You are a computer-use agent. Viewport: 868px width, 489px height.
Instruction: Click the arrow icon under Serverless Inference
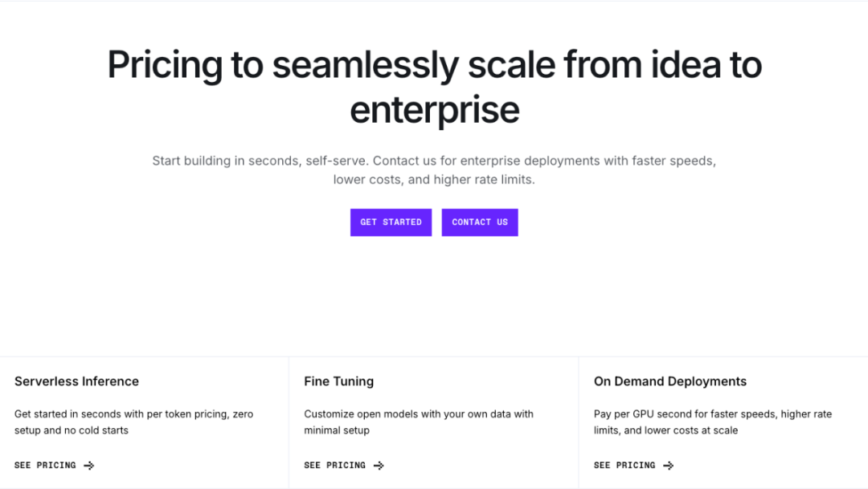tap(89, 466)
